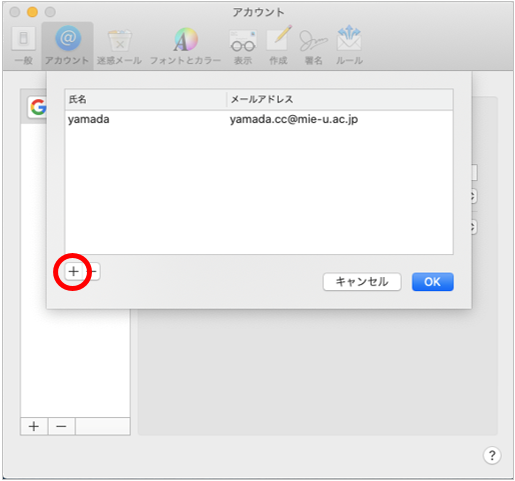Remove account with sidebar minus button
This screenshot has width=515, height=481.
[x=61, y=426]
